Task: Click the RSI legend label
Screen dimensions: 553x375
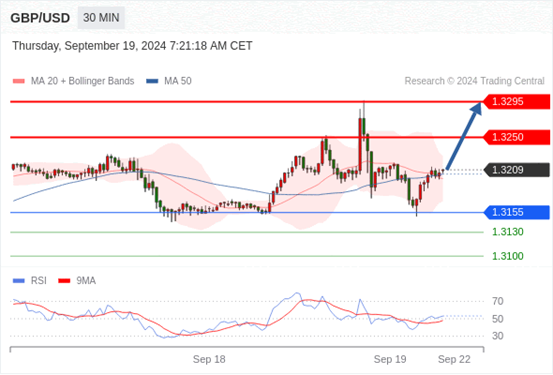Action: [x=39, y=281]
